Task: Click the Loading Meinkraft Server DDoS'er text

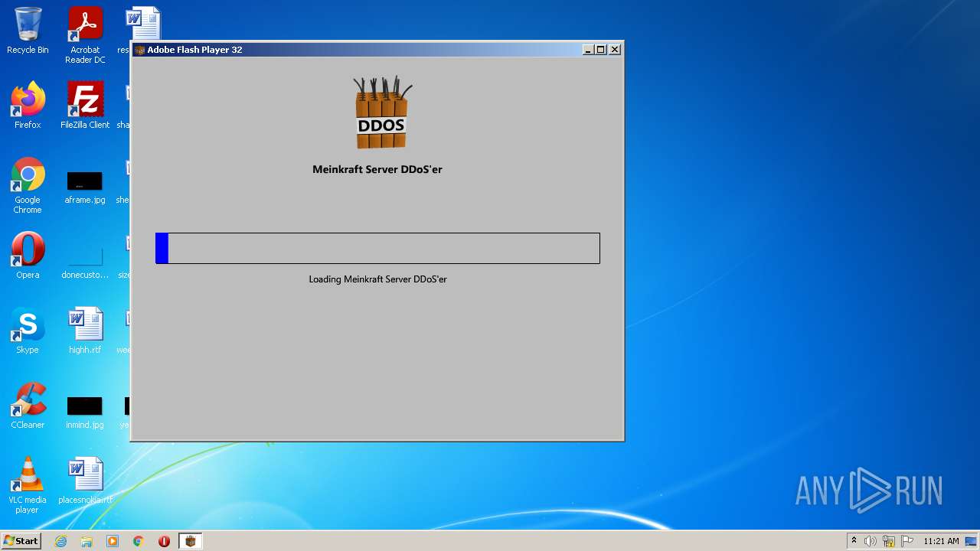Action: 377,279
